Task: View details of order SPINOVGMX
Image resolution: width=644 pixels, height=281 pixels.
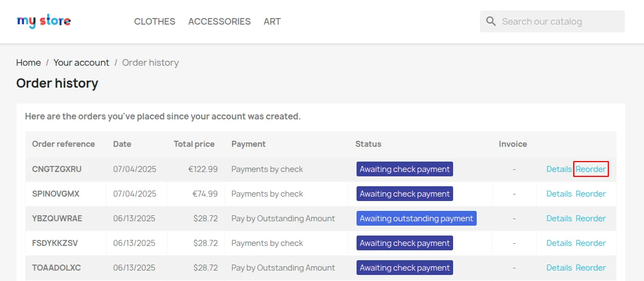Action: coord(559,194)
